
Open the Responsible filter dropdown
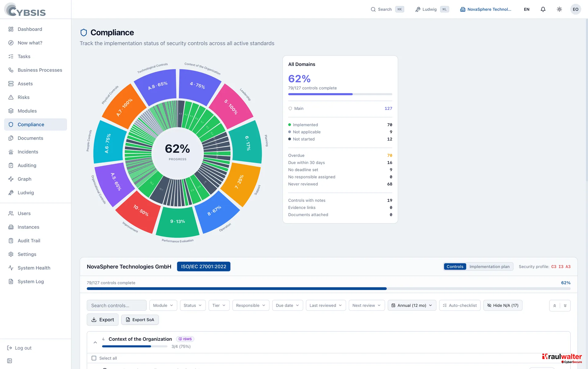tap(251, 305)
